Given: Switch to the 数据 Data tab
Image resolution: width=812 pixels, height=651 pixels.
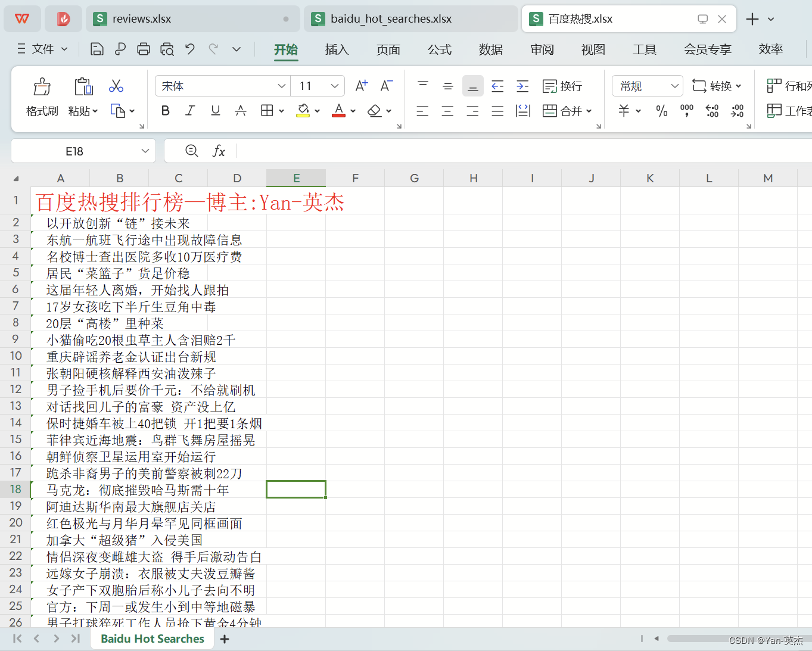Looking at the screenshot, I should [491, 49].
